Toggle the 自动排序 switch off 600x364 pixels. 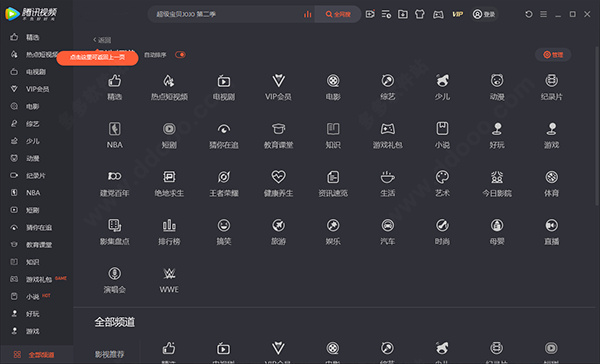(180, 55)
